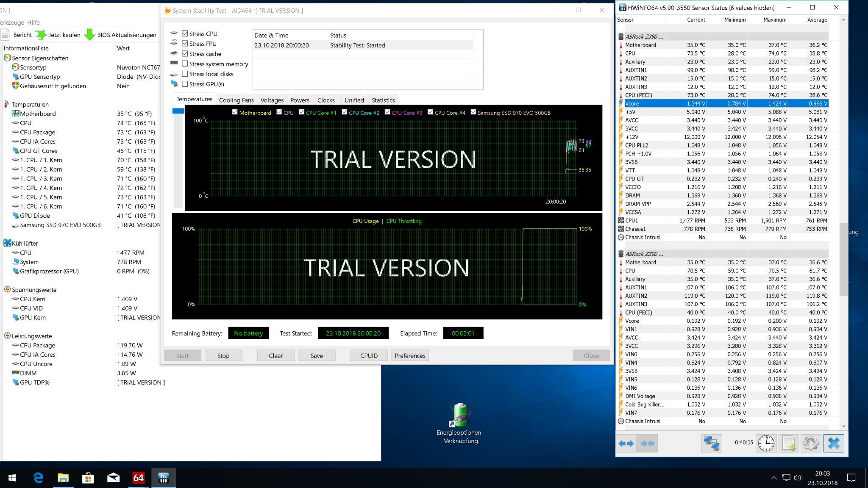Viewport: 868px width, 488px height.
Task: Click the blue X close sensors icon
Action: tap(833, 443)
